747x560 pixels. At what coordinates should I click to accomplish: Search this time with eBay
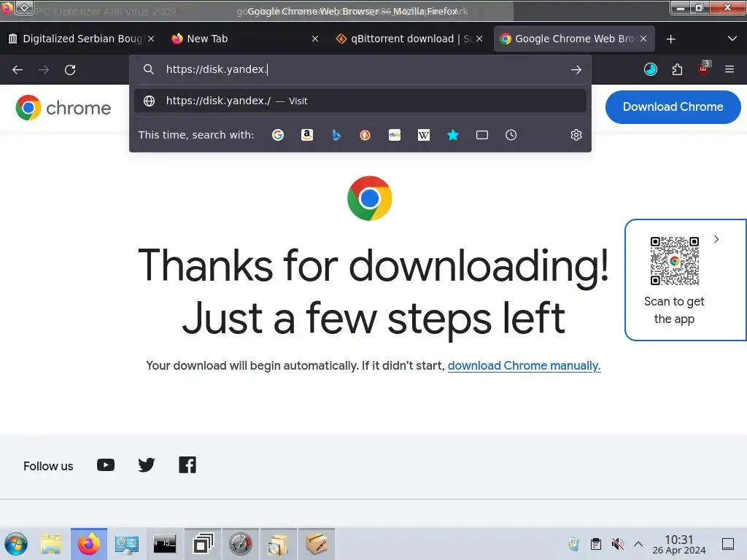coord(395,135)
